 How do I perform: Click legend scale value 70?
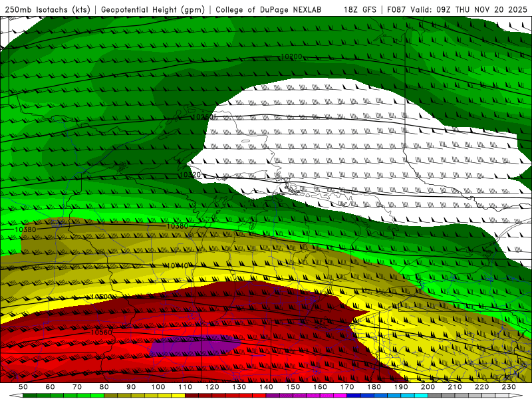(x=77, y=387)
